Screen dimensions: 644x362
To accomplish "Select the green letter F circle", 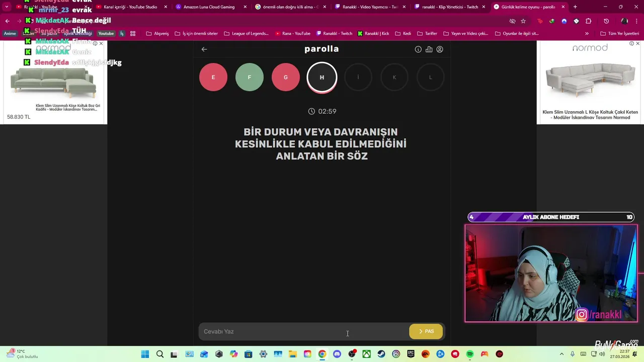I will coord(250,77).
